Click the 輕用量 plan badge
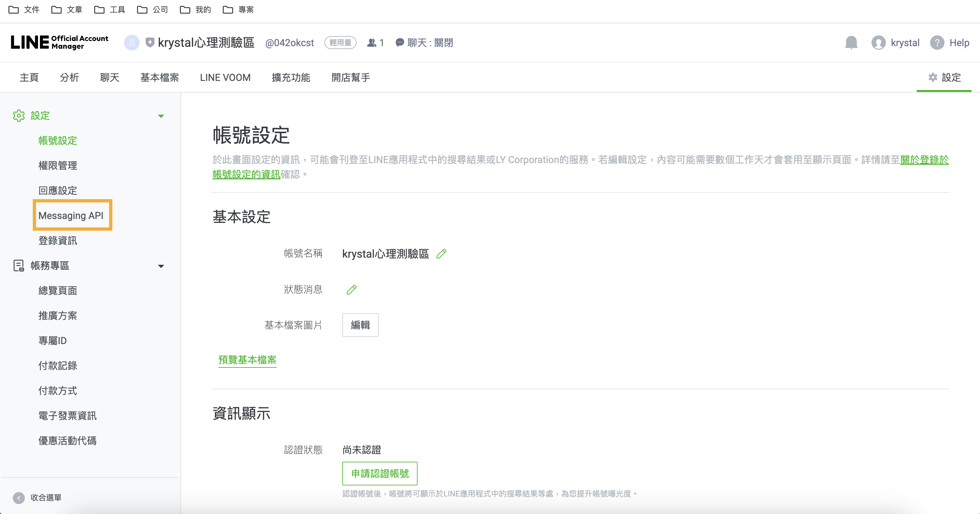 point(341,43)
